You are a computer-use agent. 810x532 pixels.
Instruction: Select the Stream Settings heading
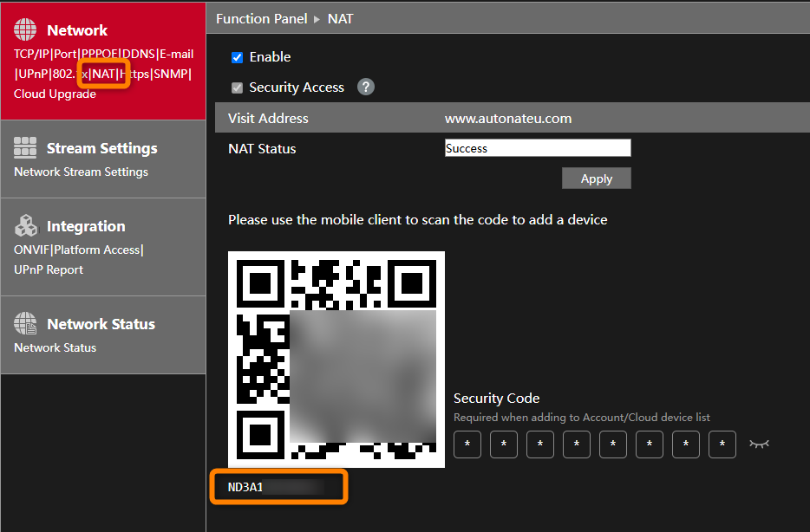point(102,149)
